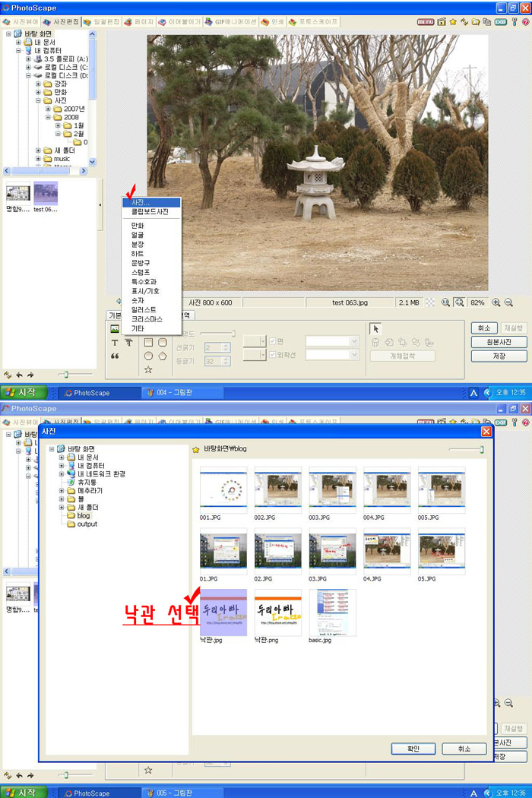The width and height of the screenshot is (532, 798).
Task: Select the output folder in the 사진 dialog
Action: coord(83,524)
